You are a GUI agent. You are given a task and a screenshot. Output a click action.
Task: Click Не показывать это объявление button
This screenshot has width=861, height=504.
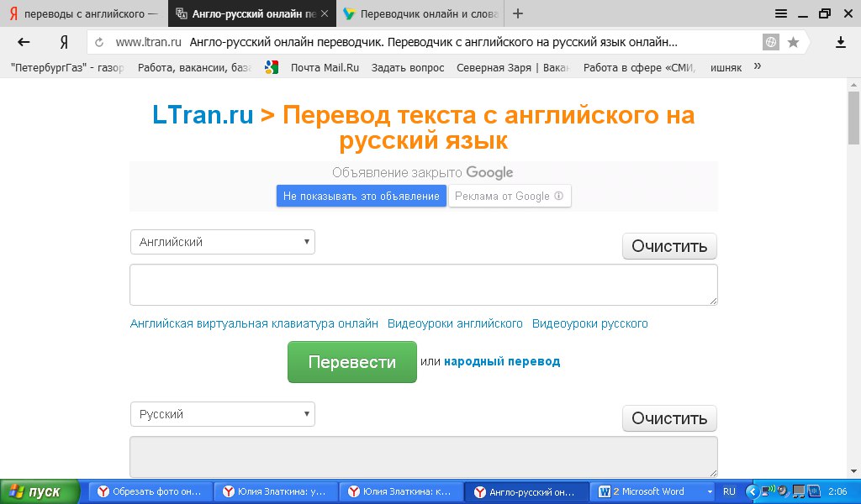(x=362, y=196)
